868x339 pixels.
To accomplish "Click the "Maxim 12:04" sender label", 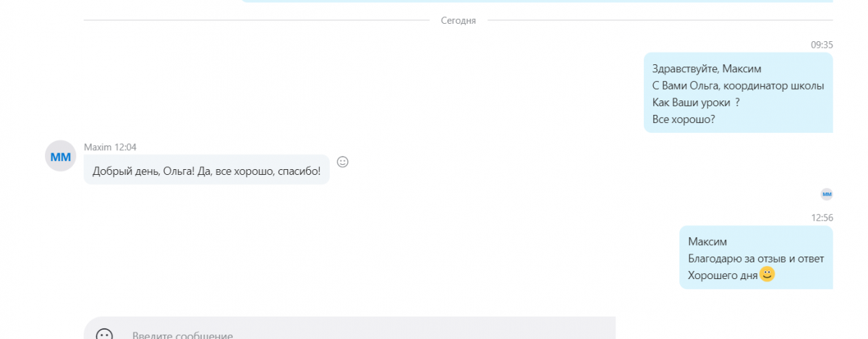I will [x=110, y=147].
